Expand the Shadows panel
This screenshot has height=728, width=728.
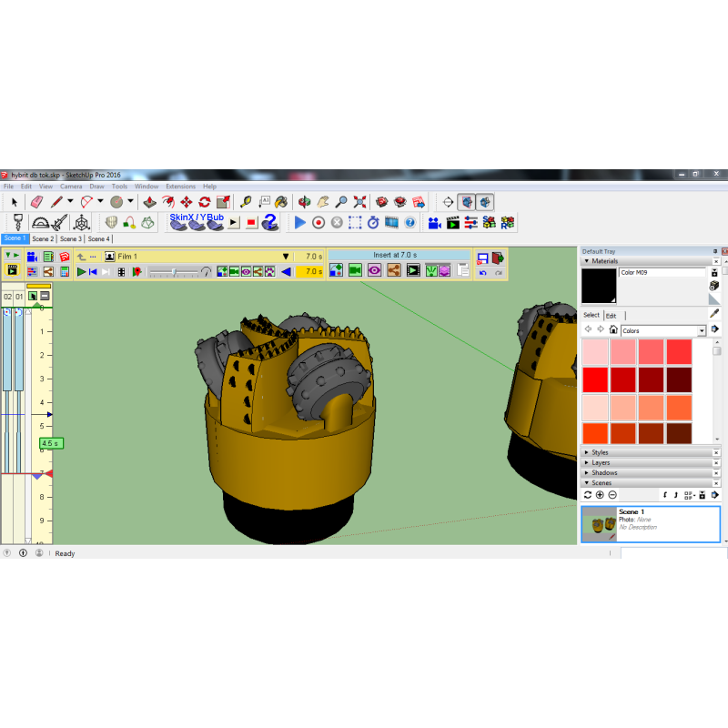[x=603, y=473]
